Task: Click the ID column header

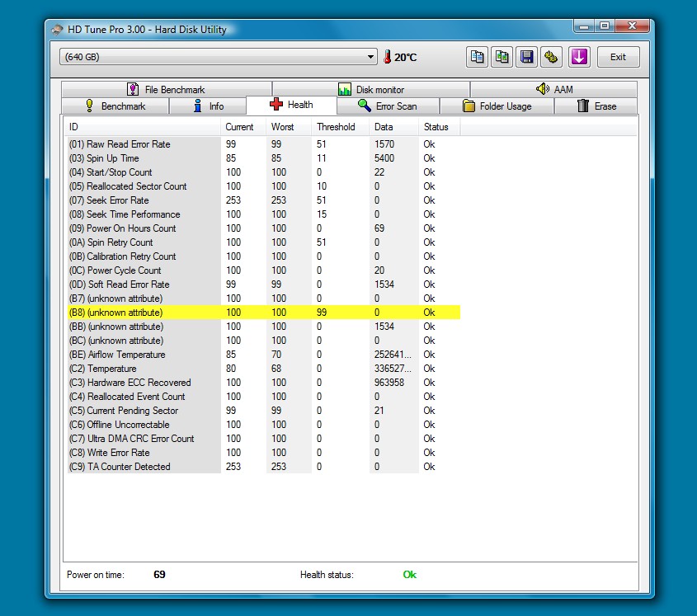Action: pos(142,127)
